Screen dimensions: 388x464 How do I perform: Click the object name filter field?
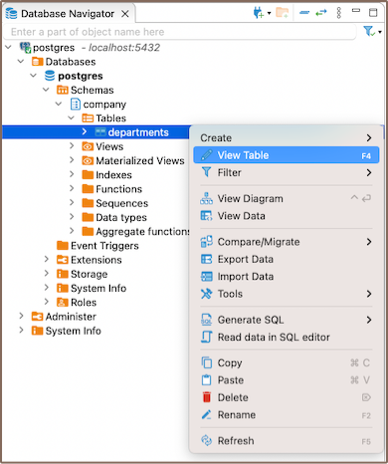(180, 32)
